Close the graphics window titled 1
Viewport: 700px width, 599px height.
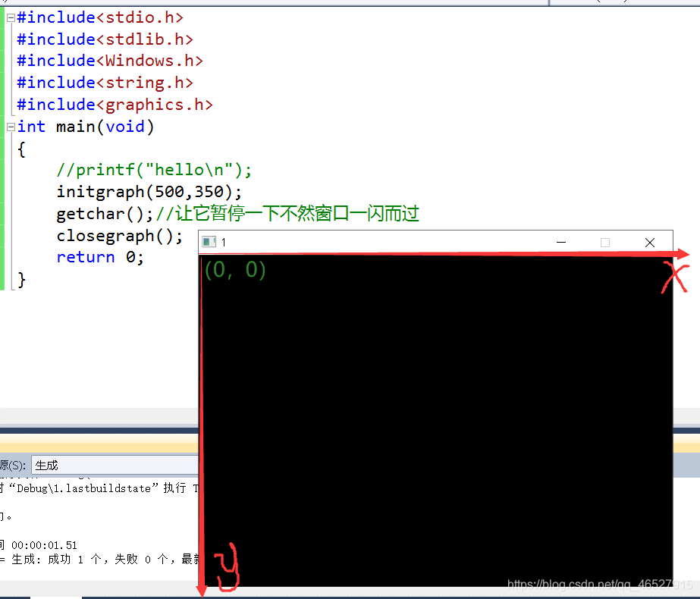[649, 242]
